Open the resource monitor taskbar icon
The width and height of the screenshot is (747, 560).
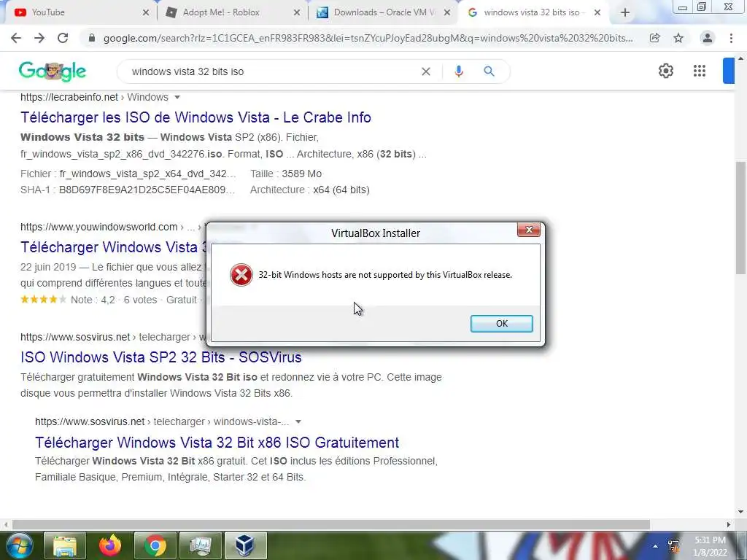[201, 545]
